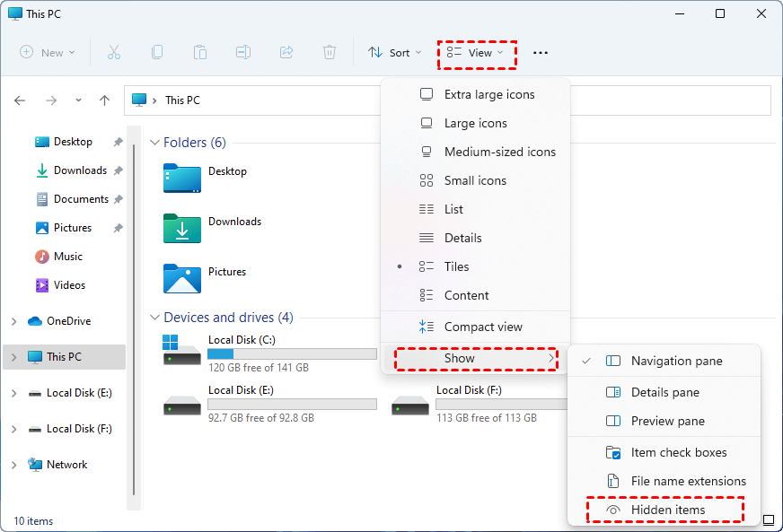Collapse the Folders (6) group
Viewport: 783px width, 532px height.
point(154,143)
